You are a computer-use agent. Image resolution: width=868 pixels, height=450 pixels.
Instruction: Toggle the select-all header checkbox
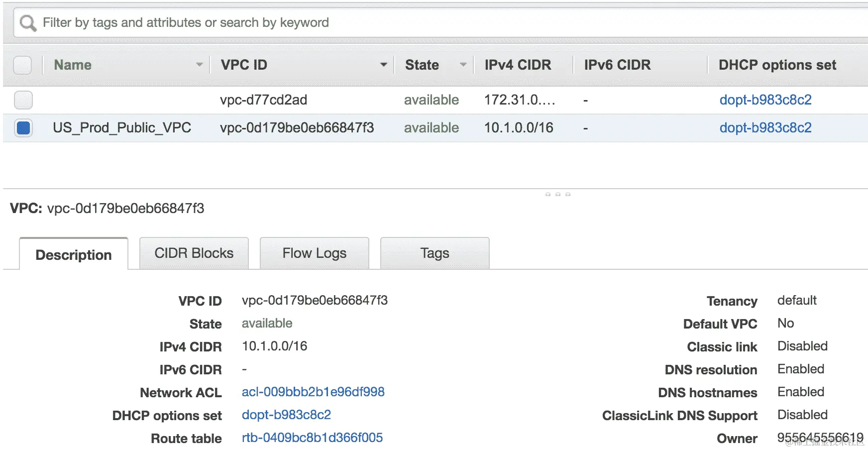[22, 65]
